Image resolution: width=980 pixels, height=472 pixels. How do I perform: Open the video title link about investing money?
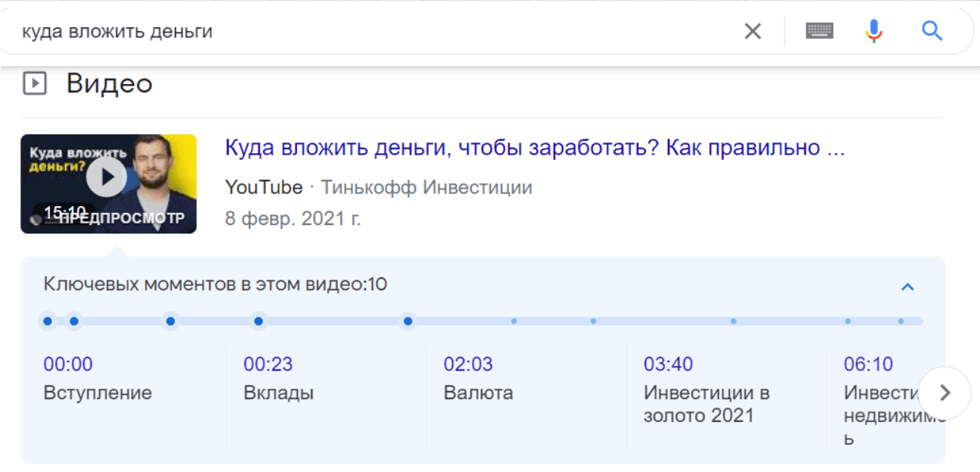(534, 148)
